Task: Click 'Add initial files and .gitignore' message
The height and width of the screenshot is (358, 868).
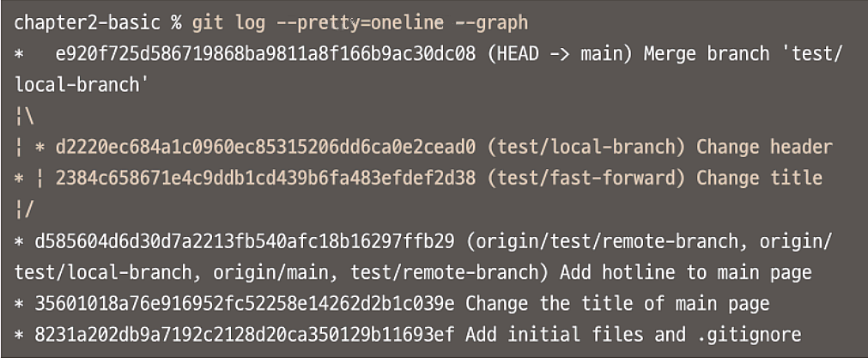Action: pos(634,334)
